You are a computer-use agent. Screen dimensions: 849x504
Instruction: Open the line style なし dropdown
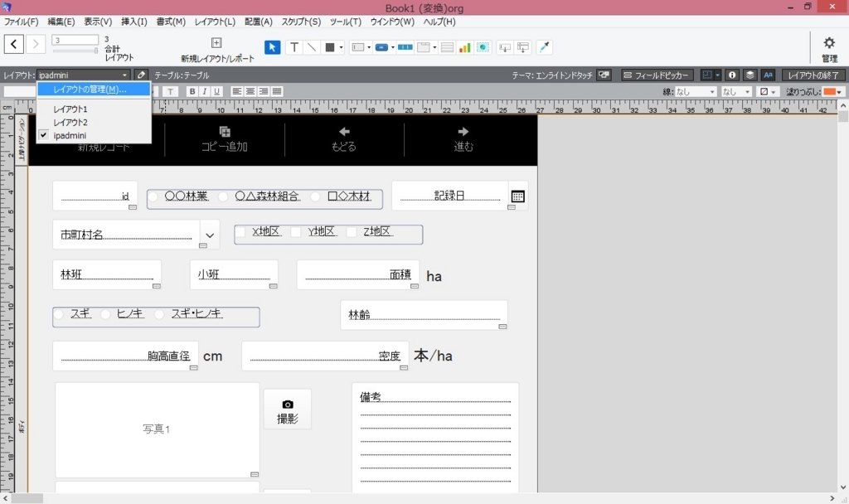(696, 92)
